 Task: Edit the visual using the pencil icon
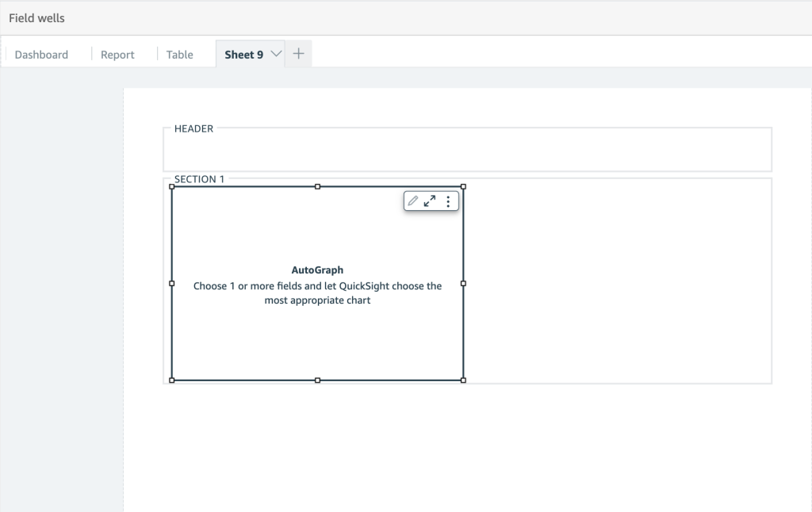coord(412,201)
